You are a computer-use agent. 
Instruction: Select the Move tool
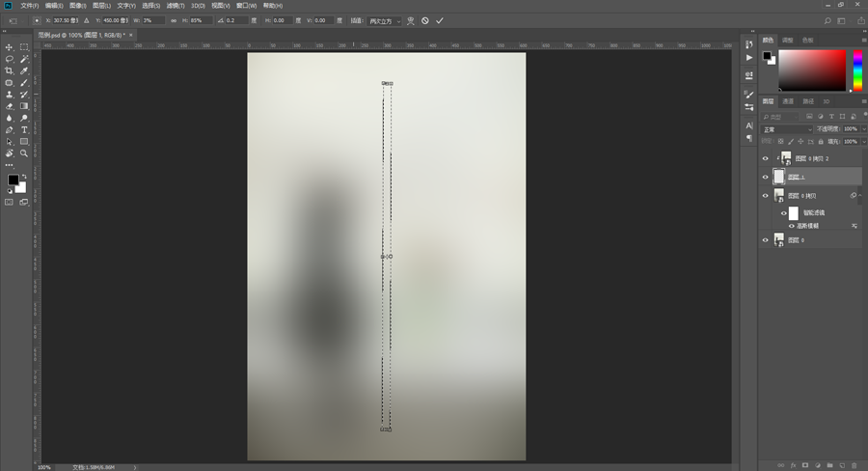(10, 47)
